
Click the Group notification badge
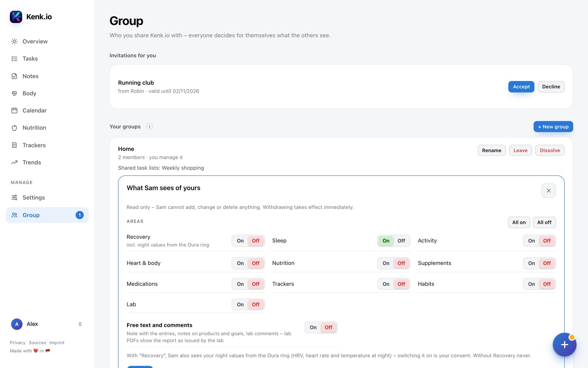(x=79, y=215)
